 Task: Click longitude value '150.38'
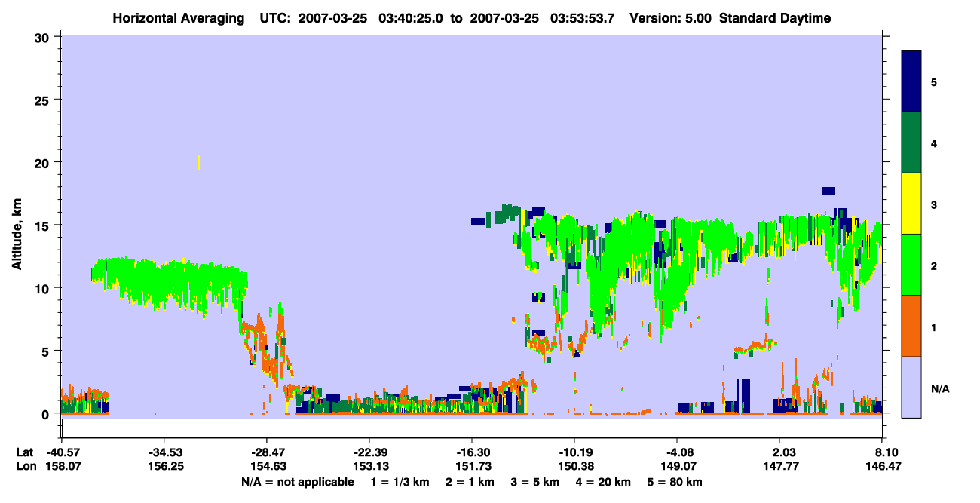(x=574, y=467)
